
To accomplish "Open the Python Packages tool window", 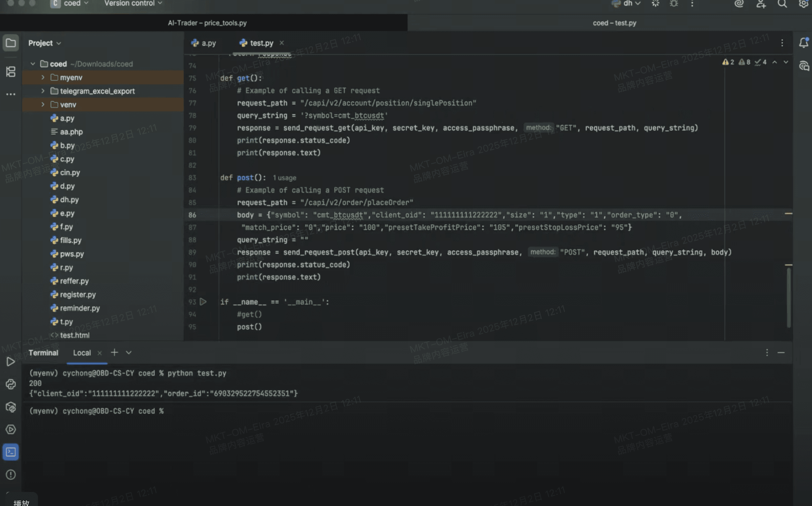I will (x=11, y=407).
